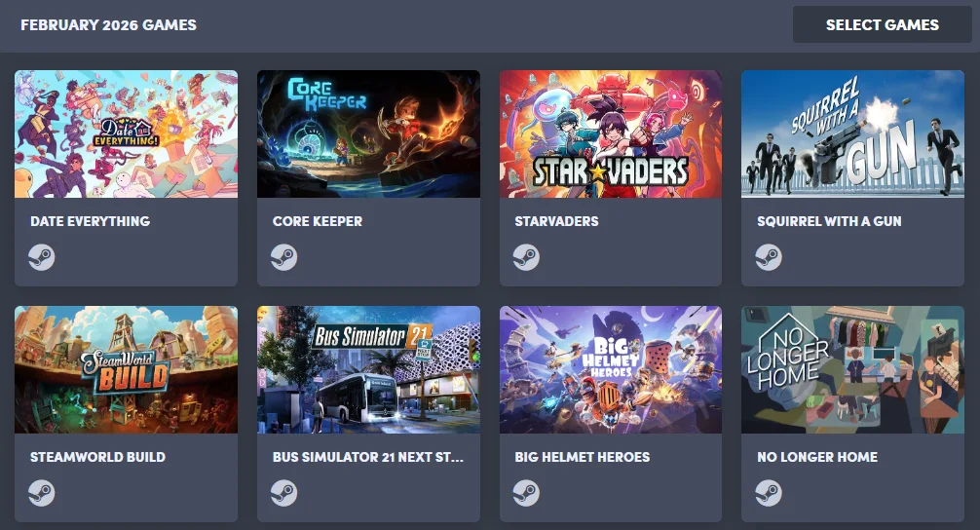Click the Steam icon under Big Helmet Heroes
The width and height of the screenshot is (980, 530).
coord(526,493)
